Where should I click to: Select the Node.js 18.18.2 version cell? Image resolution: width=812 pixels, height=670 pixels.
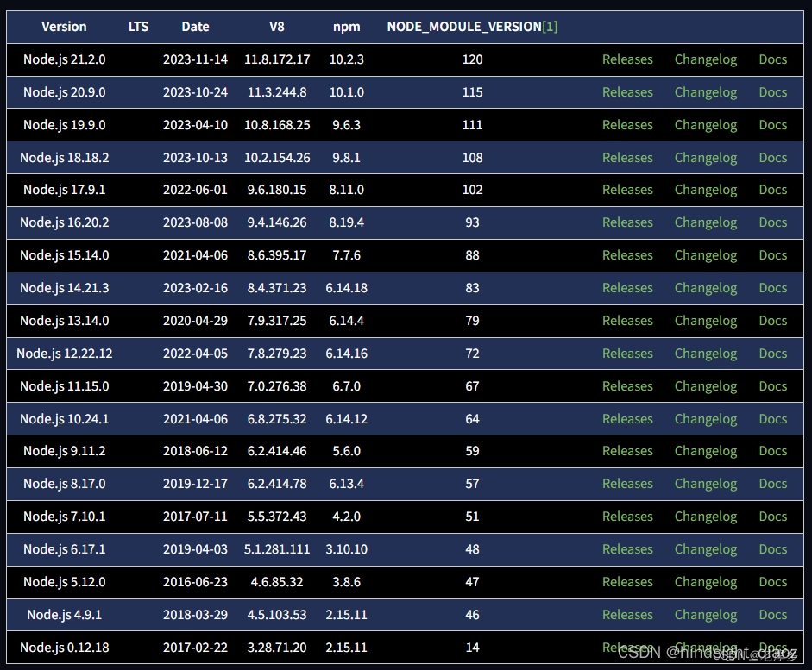coord(64,157)
